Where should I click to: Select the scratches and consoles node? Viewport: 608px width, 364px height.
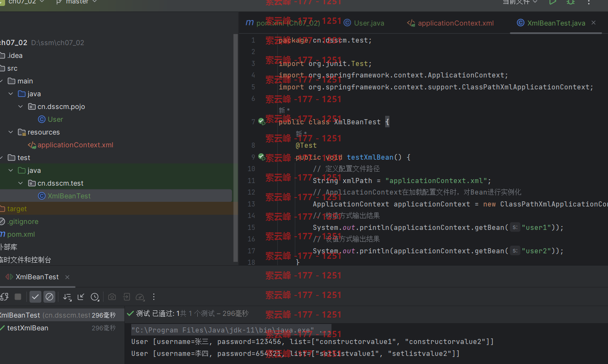point(26,260)
